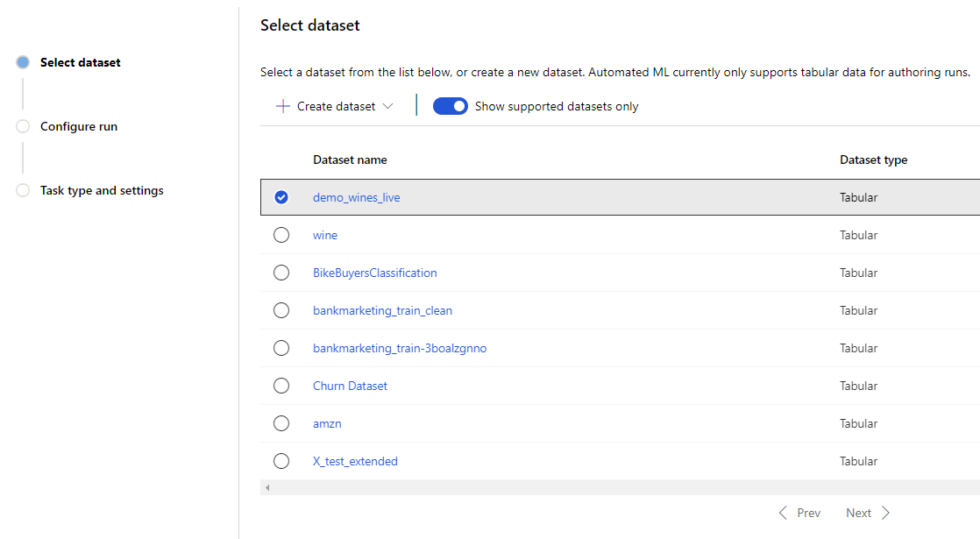Click the plus icon beside Create dataset

282,105
